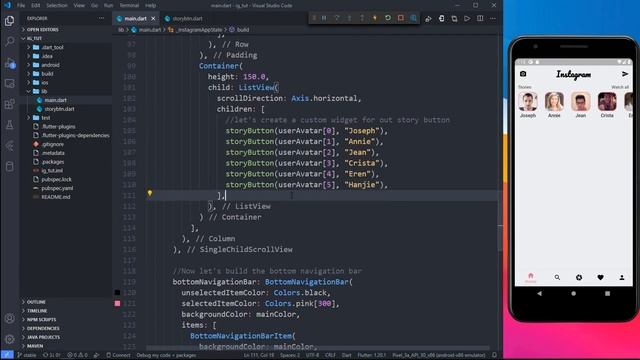Tap Crista story avatar in emulator
This screenshot has height=360, width=640.
click(x=607, y=102)
